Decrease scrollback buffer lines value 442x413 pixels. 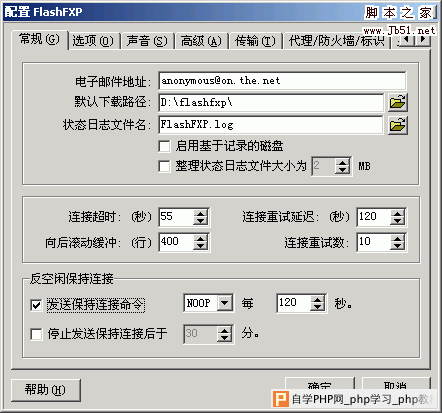[x=200, y=246]
